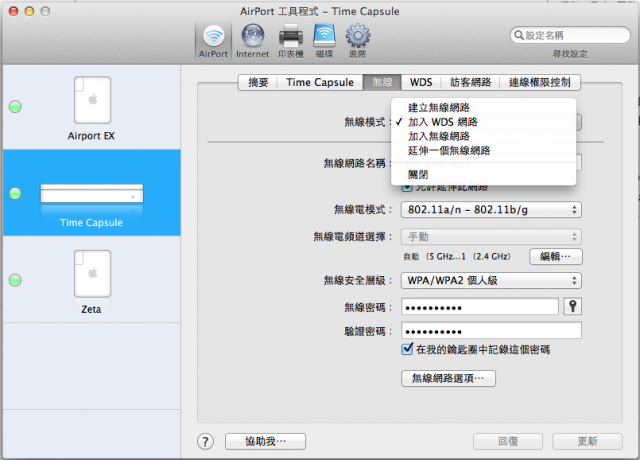640x460 pixels.
Task: Switch to the 摘要 tab
Action: [x=258, y=82]
